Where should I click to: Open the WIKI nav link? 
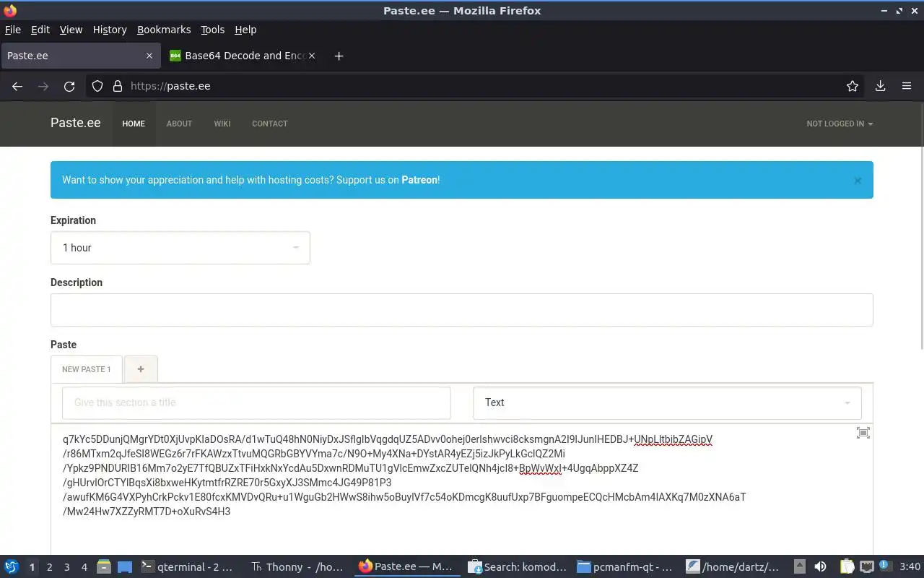point(222,124)
